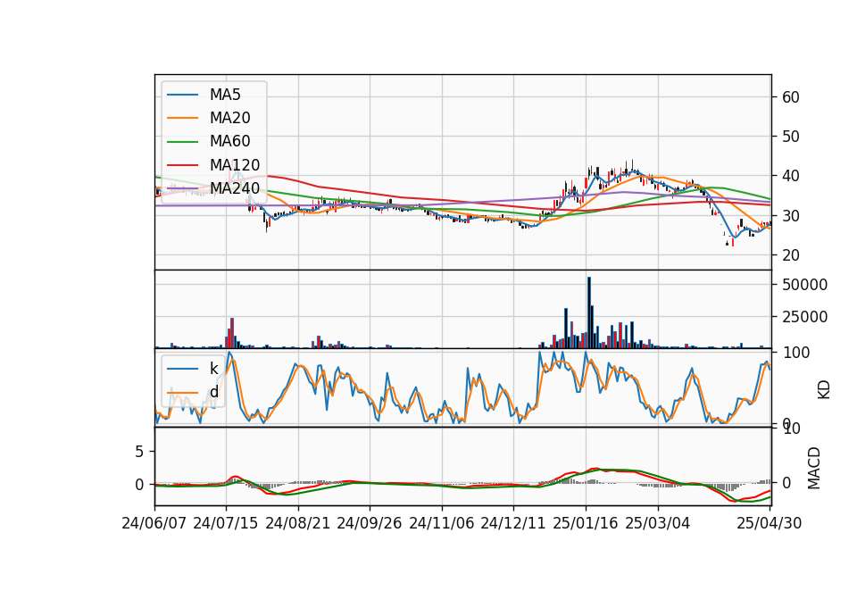Click the k legend entry in KD panel
The width and height of the screenshot is (857, 616).
pos(193,369)
